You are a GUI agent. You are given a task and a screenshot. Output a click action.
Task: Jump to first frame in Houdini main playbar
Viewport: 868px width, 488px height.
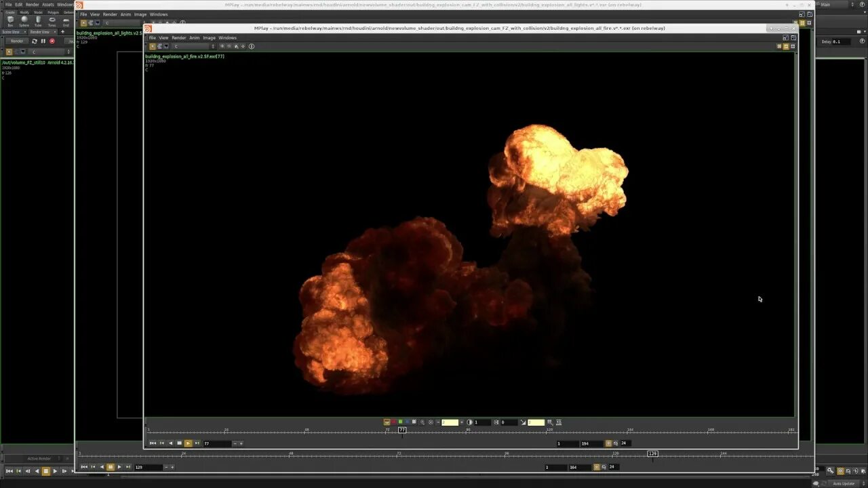pos(9,471)
